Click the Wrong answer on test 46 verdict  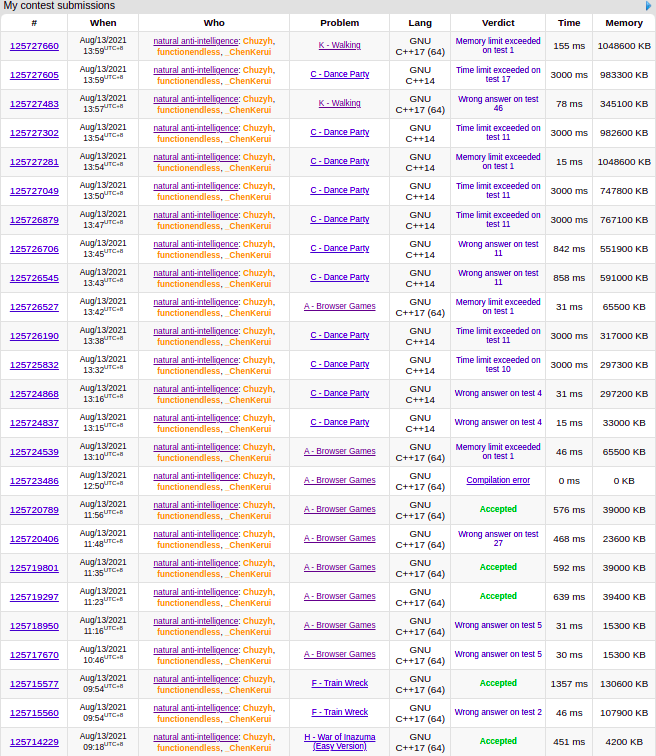pyautogui.click(x=498, y=104)
